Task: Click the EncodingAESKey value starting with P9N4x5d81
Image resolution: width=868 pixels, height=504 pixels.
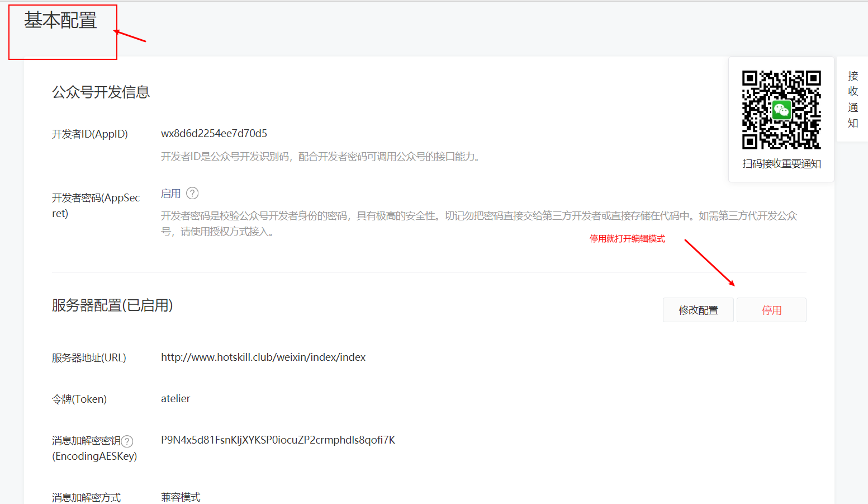Action: [x=278, y=440]
